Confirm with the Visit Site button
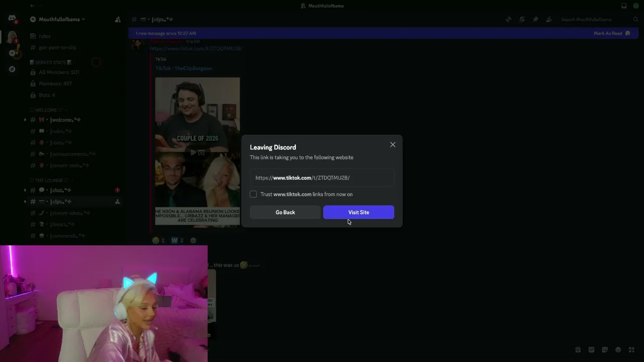The width and height of the screenshot is (644, 362). [359, 212]
